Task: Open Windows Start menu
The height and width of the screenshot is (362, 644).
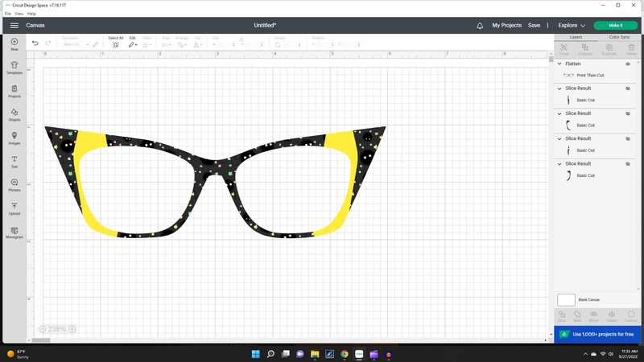Action: click(x=255, y=354)
